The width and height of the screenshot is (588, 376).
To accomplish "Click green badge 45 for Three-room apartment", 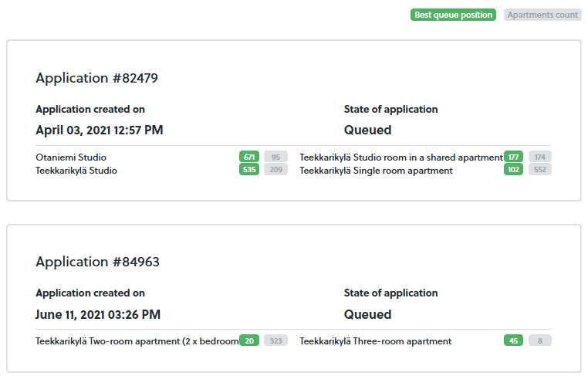I will tap(513, 340).
